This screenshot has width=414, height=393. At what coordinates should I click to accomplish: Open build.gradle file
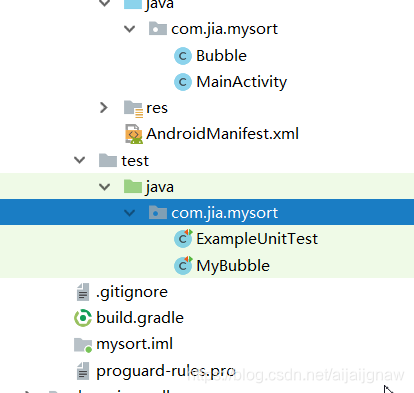(140, 318)
